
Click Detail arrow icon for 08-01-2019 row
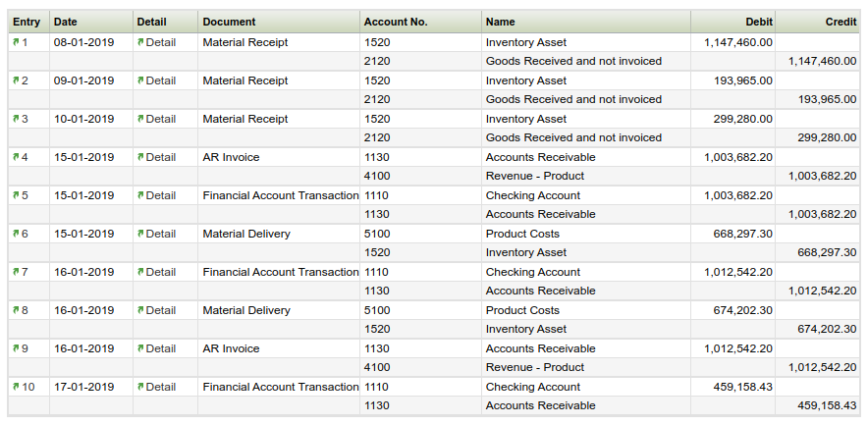[140, 42]
